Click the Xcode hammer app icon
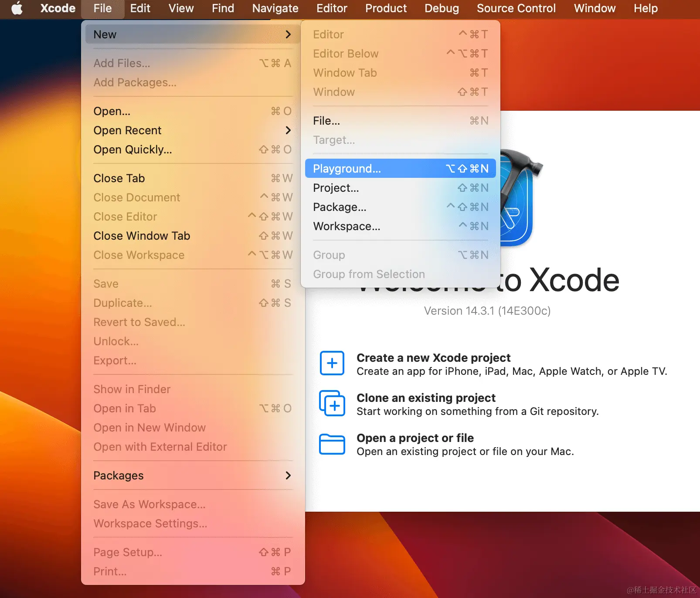Screen dimensions: 700x598 click(x=521, y=197)
